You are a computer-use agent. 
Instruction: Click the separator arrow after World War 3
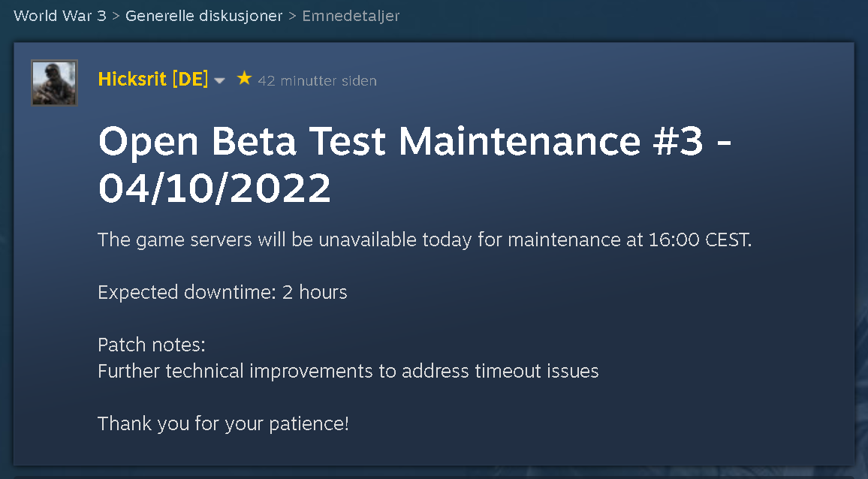116,16
